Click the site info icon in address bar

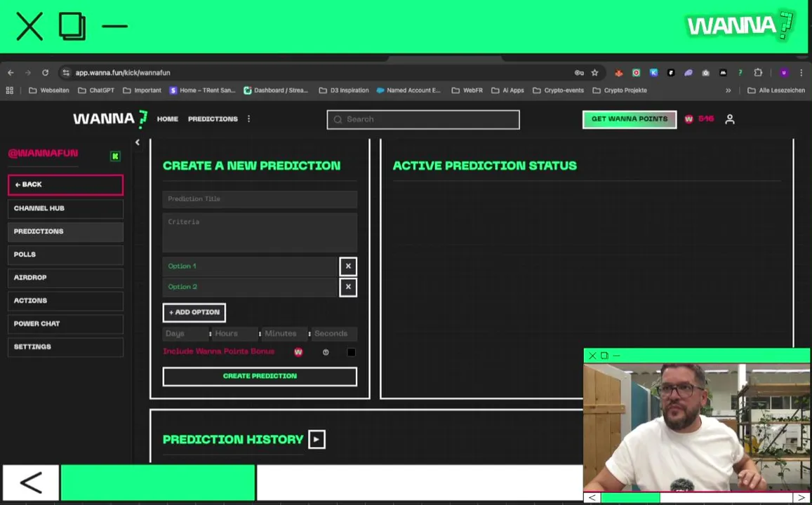click(66, 73)
